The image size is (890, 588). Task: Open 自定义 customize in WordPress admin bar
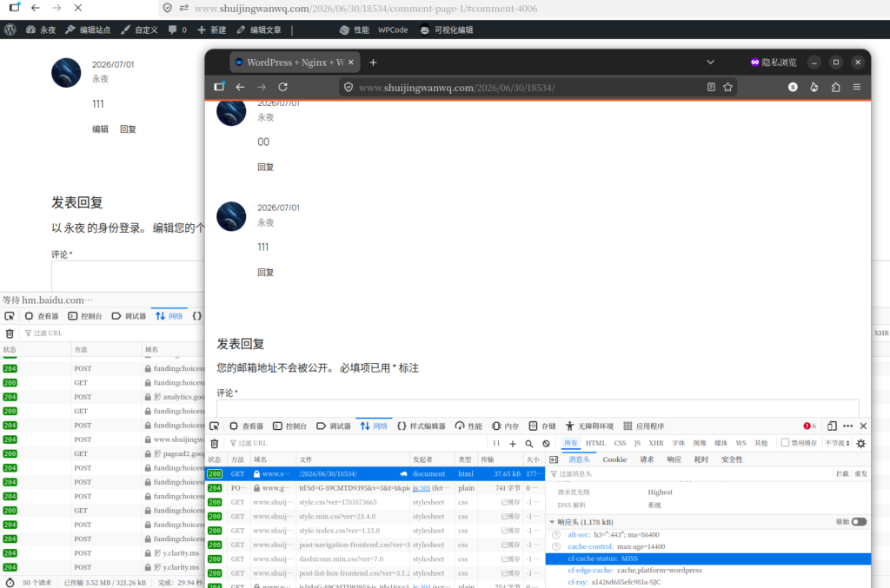(x=140, y=30)
